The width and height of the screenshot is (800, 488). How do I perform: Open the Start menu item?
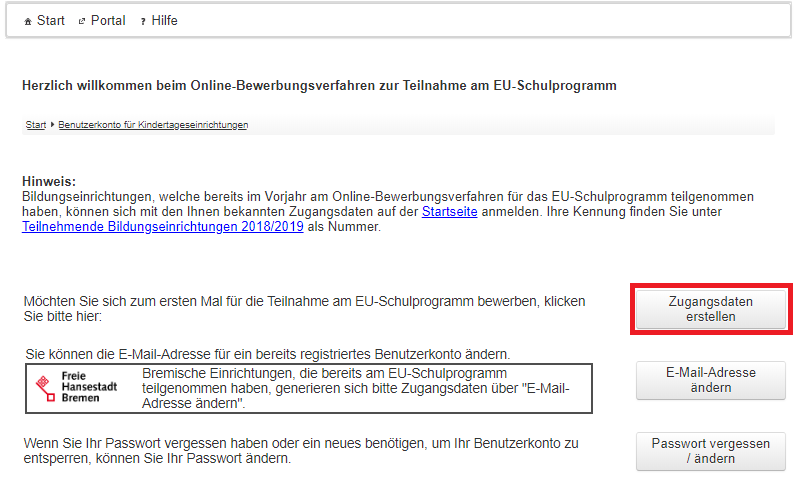(51, 20)
